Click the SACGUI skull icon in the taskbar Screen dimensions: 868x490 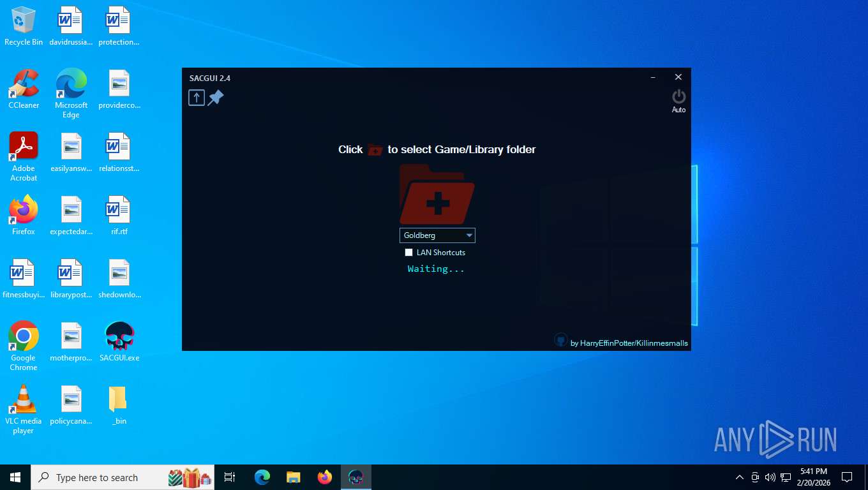[355, 477]
